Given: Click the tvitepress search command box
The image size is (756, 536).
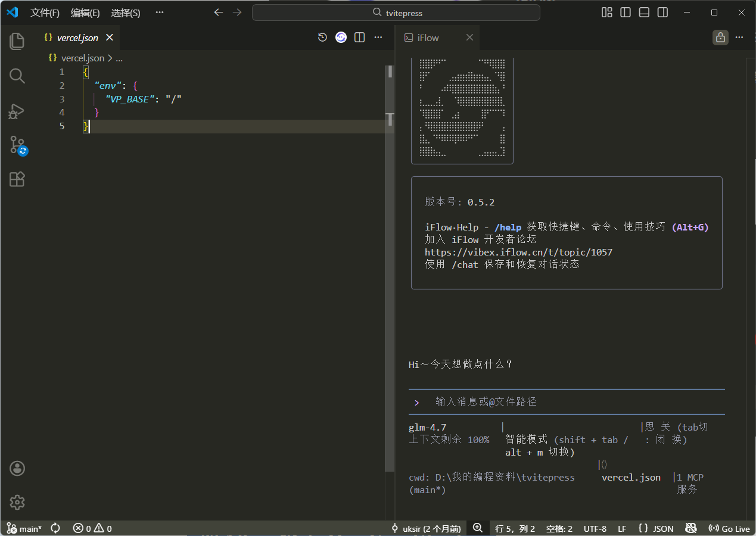Looking at the screenshot, I should pyautogui.click(x=396, y=13).
